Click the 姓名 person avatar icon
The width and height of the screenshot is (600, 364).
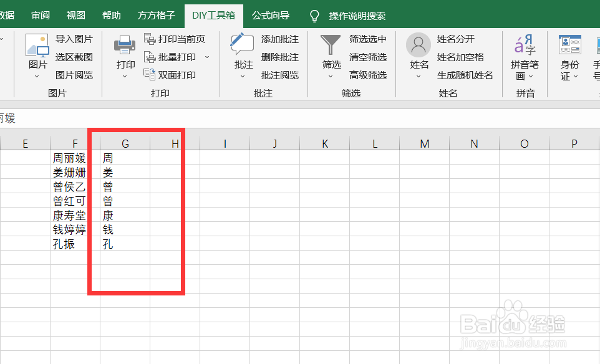coord(419,45)
